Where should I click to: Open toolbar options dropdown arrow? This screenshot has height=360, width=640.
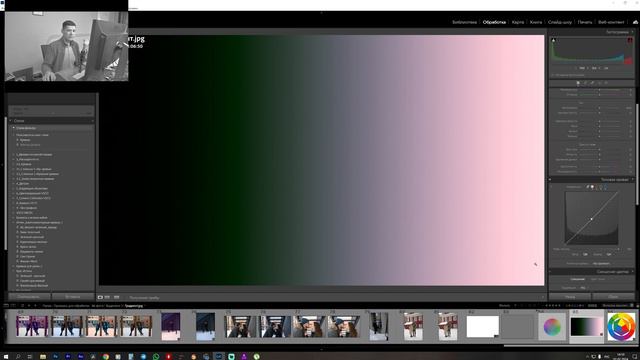[543, 297]
